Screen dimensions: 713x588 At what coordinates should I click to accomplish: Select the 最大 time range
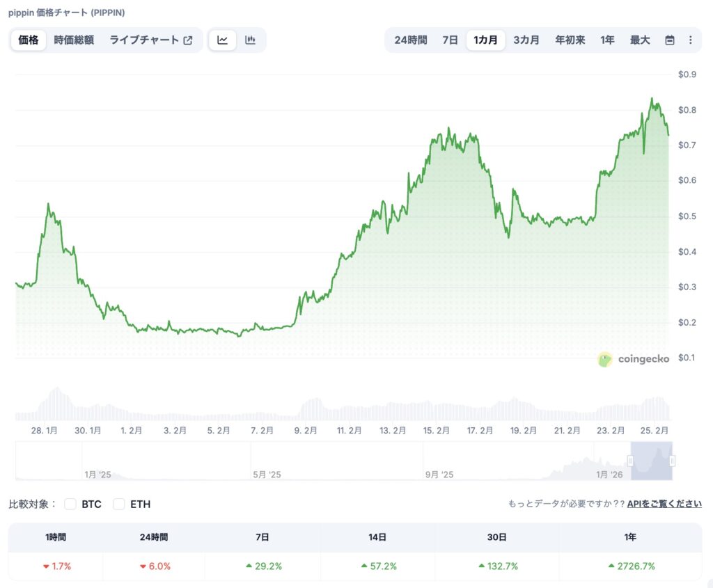tap(640, 40)
